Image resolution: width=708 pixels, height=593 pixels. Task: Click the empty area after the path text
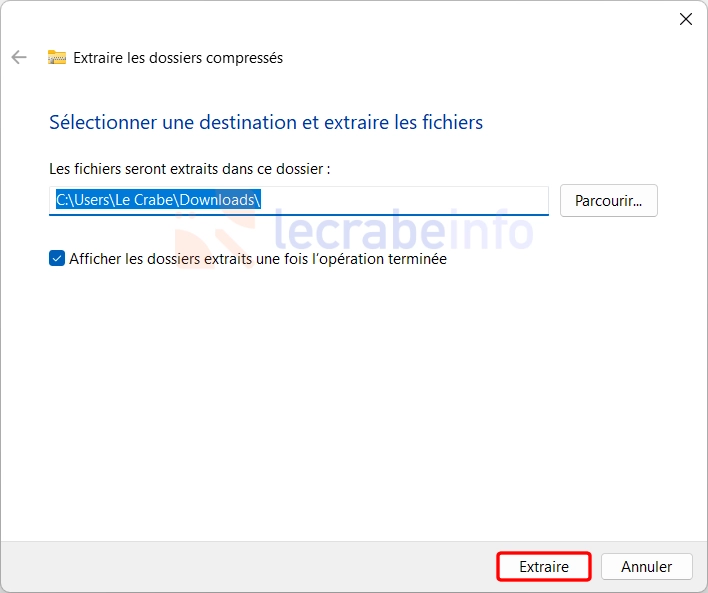tap(404, 200)
